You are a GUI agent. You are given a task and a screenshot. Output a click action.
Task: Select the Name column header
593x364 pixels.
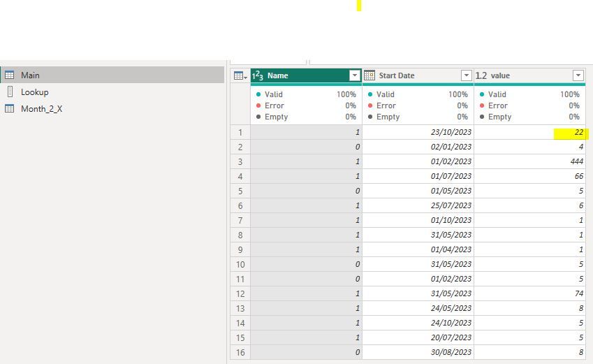306,75
